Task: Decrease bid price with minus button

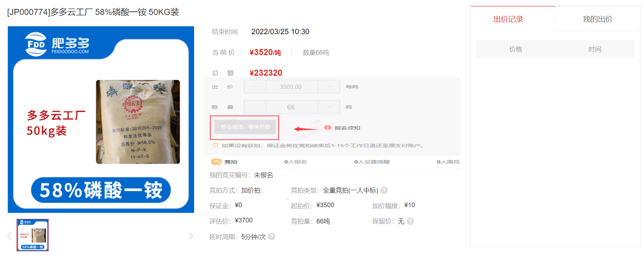Action: 255,87
